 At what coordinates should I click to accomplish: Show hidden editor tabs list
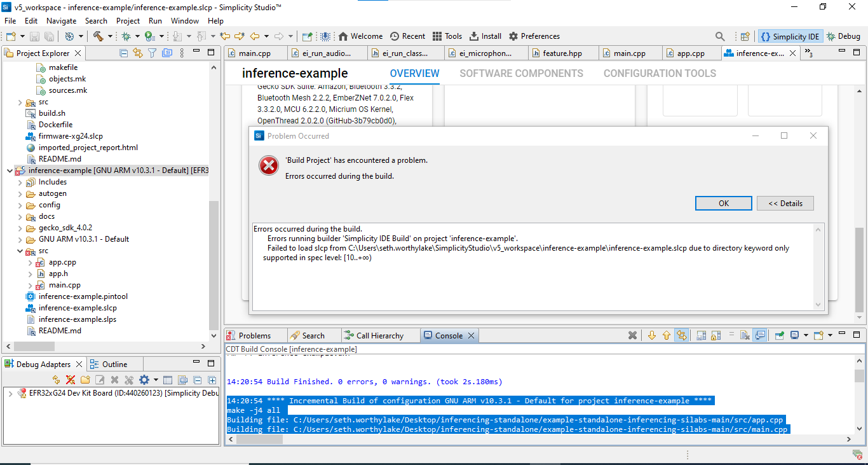pyautogui.click(x=809, y=54)
